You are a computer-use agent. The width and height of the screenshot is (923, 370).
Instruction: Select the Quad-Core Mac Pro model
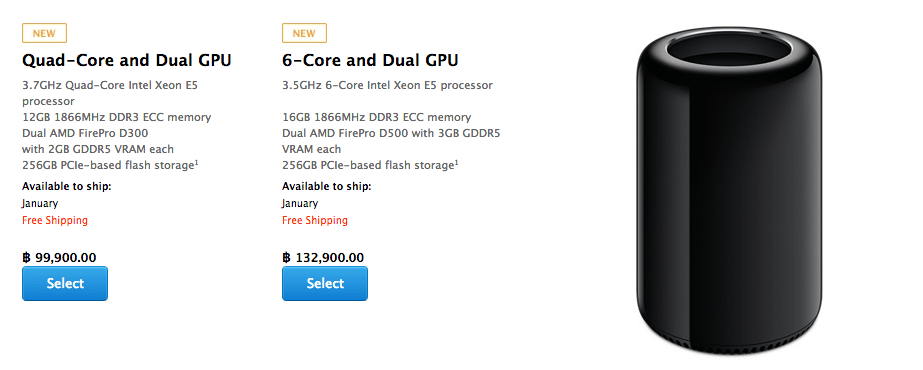(x=65, y=284)
